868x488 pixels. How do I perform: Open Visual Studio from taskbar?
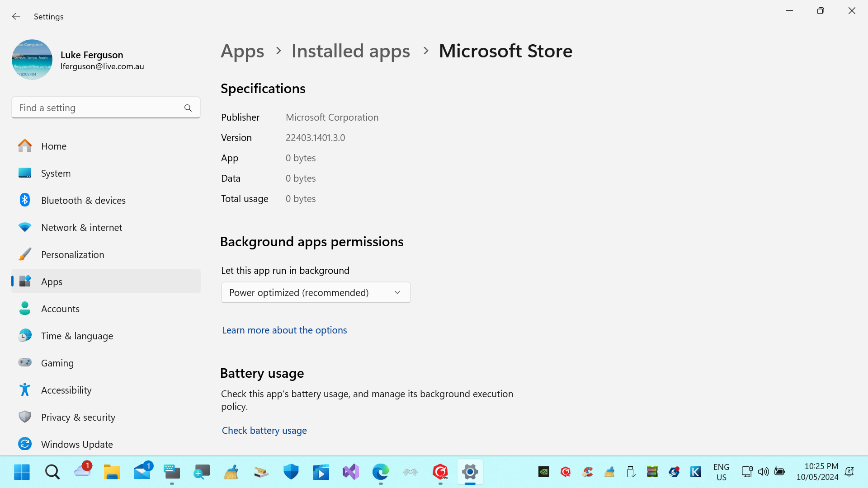pos(351,472)
